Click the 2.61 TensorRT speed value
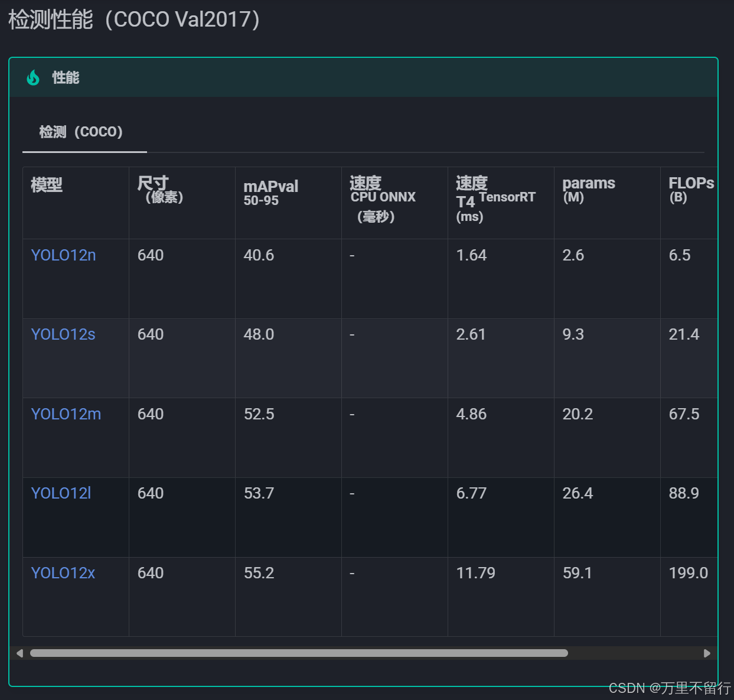This screenshot has width=734, height=700. click(471, 334)
